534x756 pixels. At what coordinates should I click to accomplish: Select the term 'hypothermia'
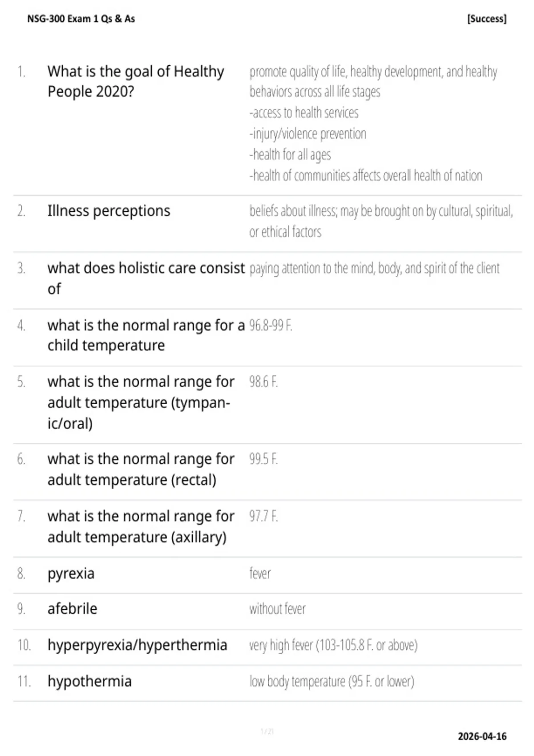click(90, 681)
